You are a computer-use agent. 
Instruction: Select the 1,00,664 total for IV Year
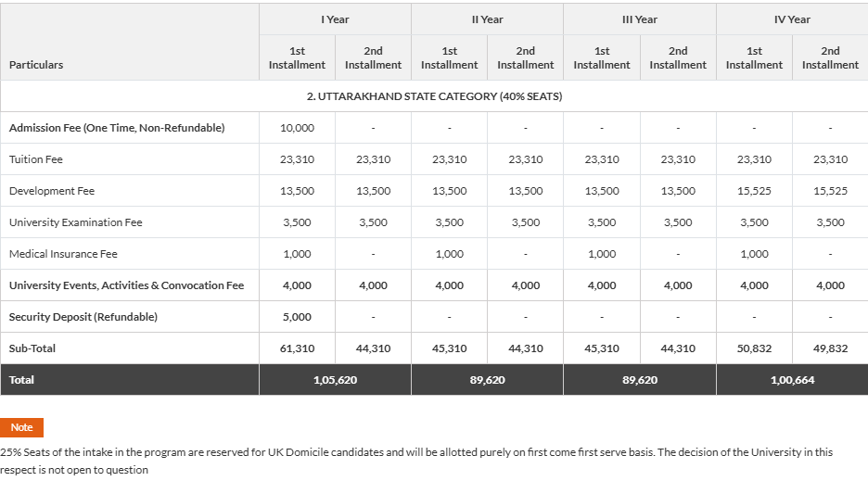tap(792, 380)
